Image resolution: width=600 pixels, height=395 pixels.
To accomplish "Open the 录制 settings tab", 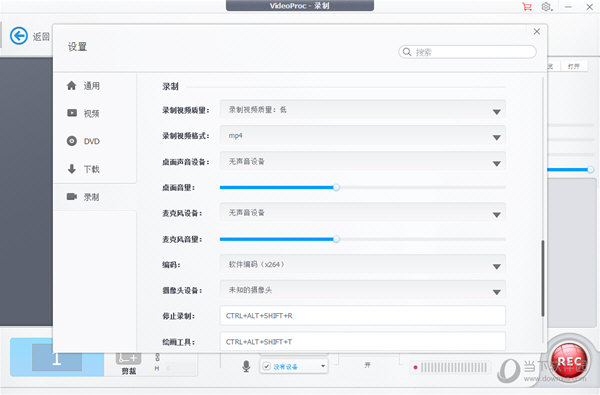I will pyautogui.click(x=95, y=197).
